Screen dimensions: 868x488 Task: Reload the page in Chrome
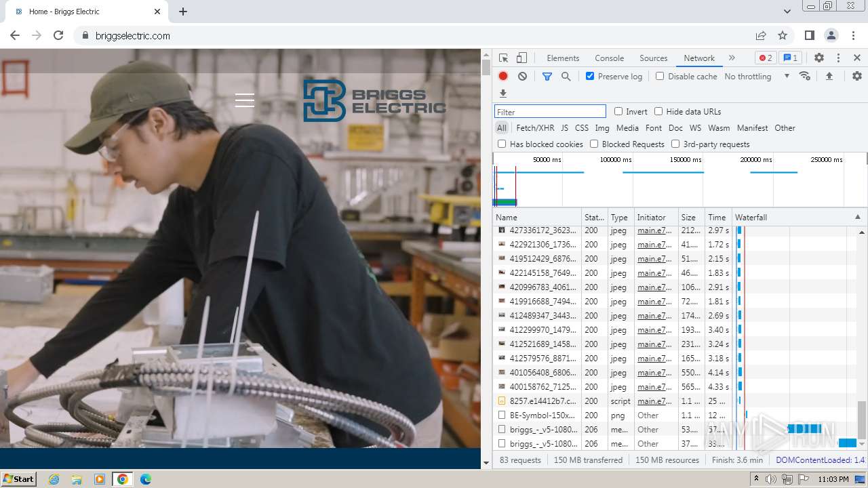pos(58,35)
